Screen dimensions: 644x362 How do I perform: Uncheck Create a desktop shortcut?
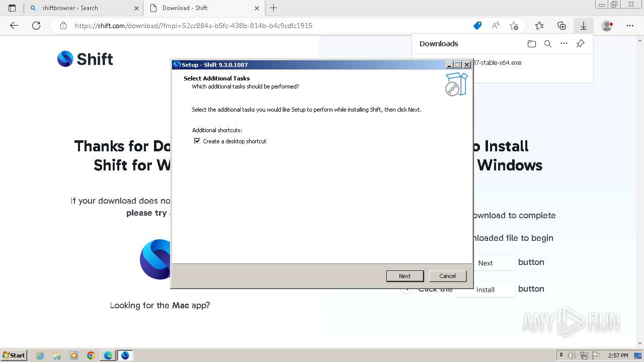tap(197, 141)
